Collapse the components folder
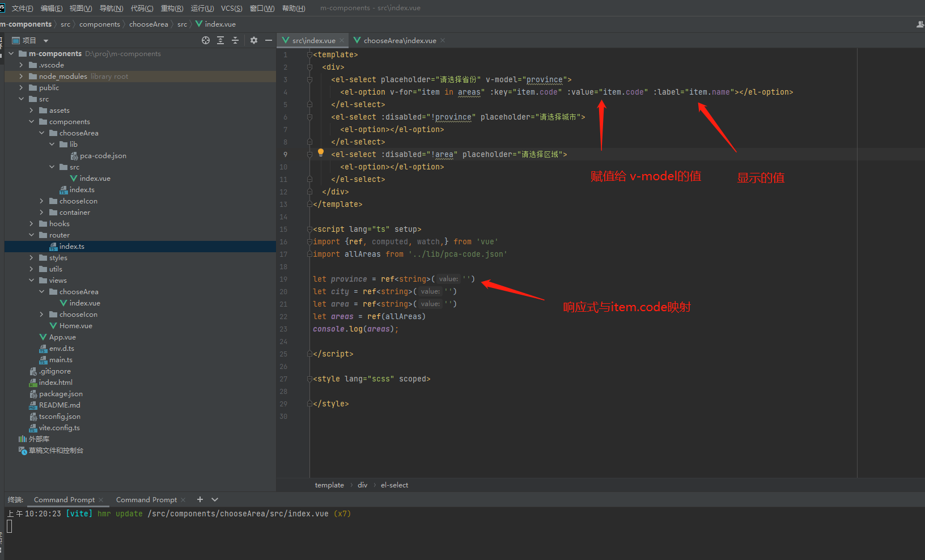The image size is (925, 560). [x=32, y=122]
